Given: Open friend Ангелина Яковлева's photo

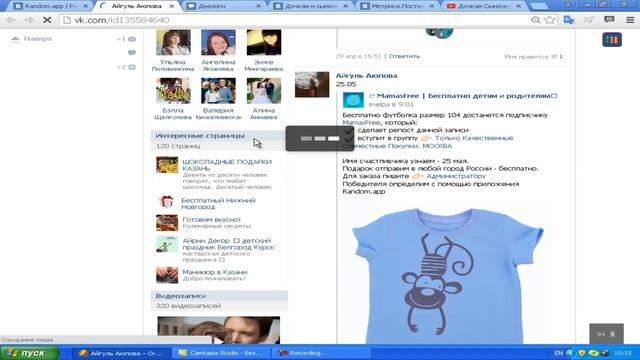Looking at the screenshot, I should [218, 42].
